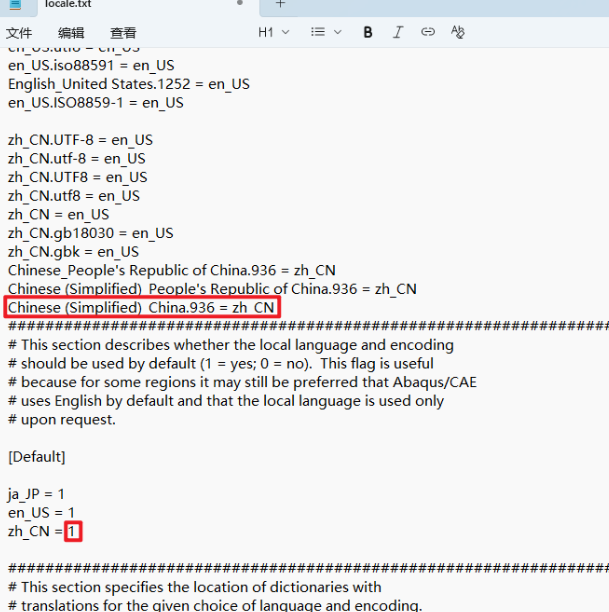Click the insert link icon
Image resolution: width=609 pixels, height=612 pixels.
click(x=428, y=32)
